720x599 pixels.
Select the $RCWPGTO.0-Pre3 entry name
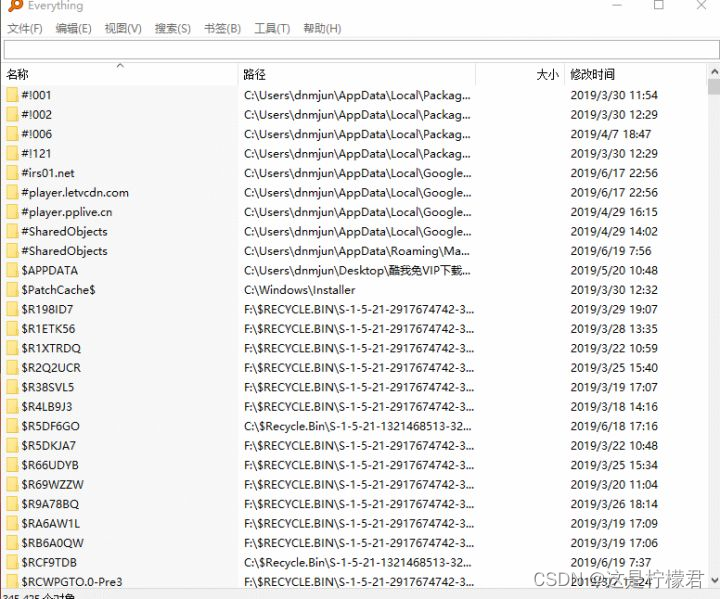tap(72, 582)
